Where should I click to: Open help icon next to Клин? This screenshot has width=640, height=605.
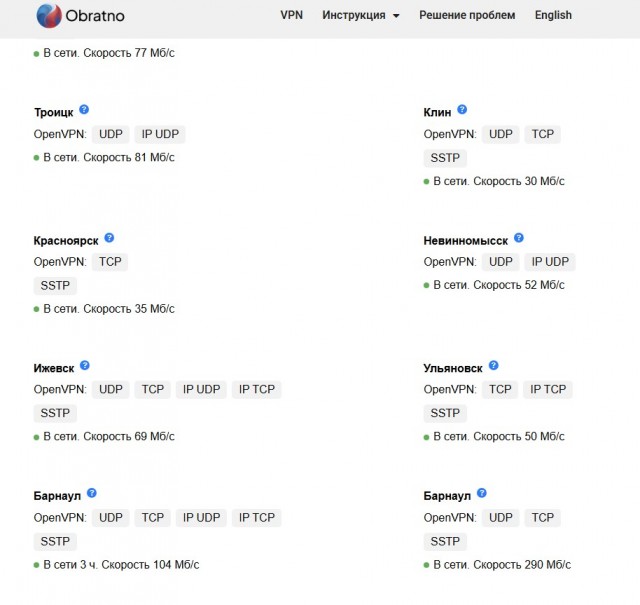[462, 109]
